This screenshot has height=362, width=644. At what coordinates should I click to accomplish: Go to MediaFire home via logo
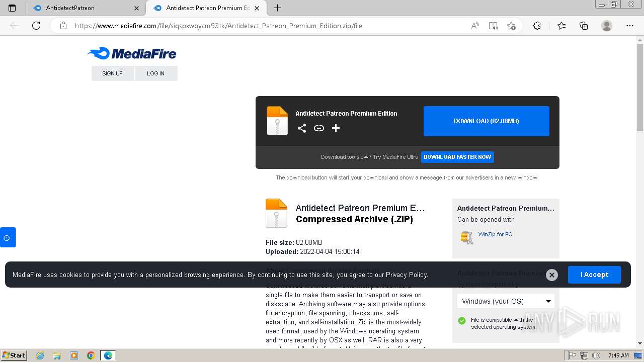coord(132,53)
